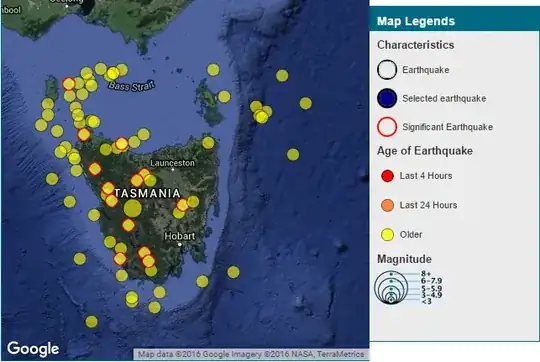540x362 pixels.
Task: Click the 6-7.9 magnitude scale label
Action: click(431, 281)
